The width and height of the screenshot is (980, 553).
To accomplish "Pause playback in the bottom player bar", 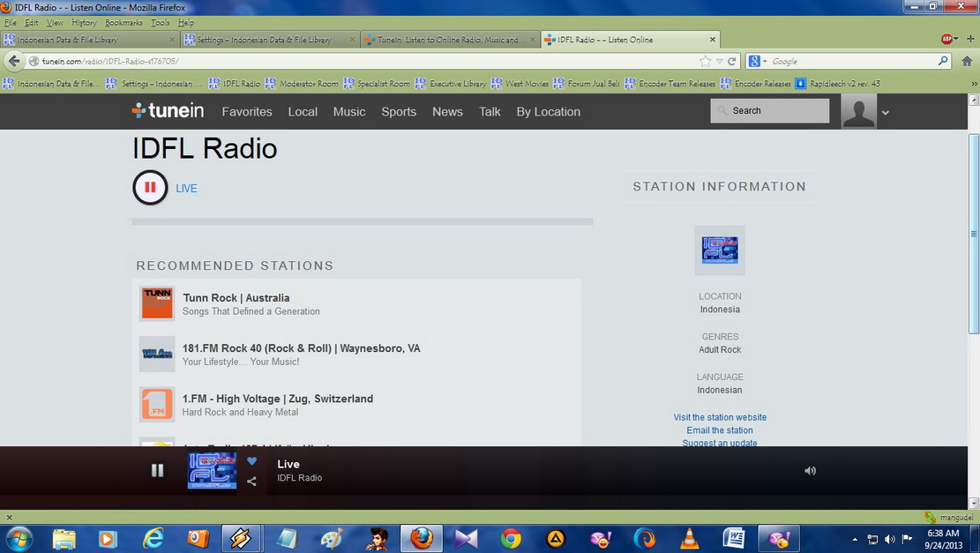I will (x=157, y=470).
